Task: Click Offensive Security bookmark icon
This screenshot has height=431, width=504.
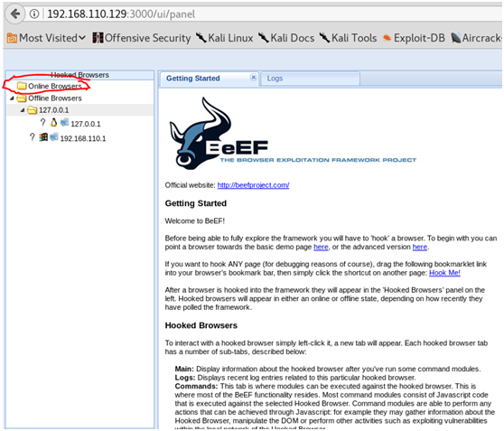Action: coord(98,38)
